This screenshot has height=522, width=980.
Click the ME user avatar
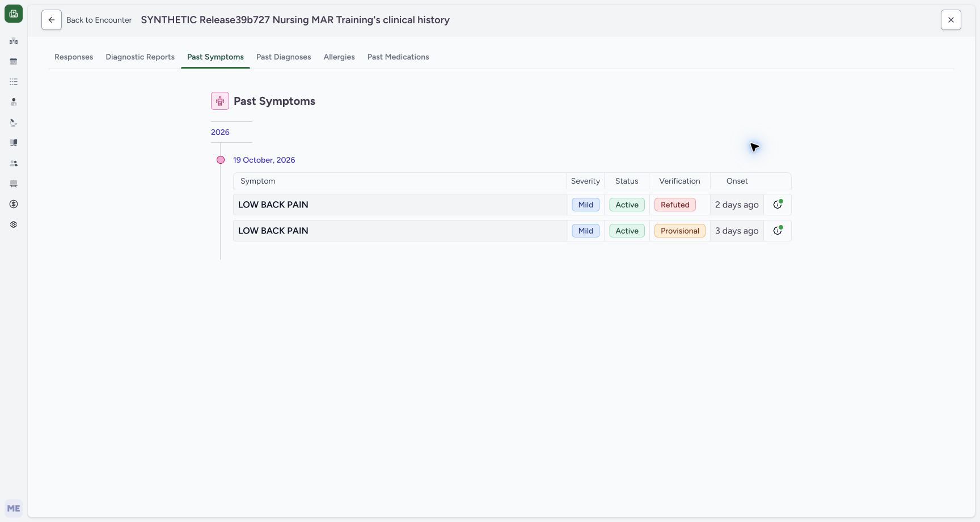tap(14, 508)
